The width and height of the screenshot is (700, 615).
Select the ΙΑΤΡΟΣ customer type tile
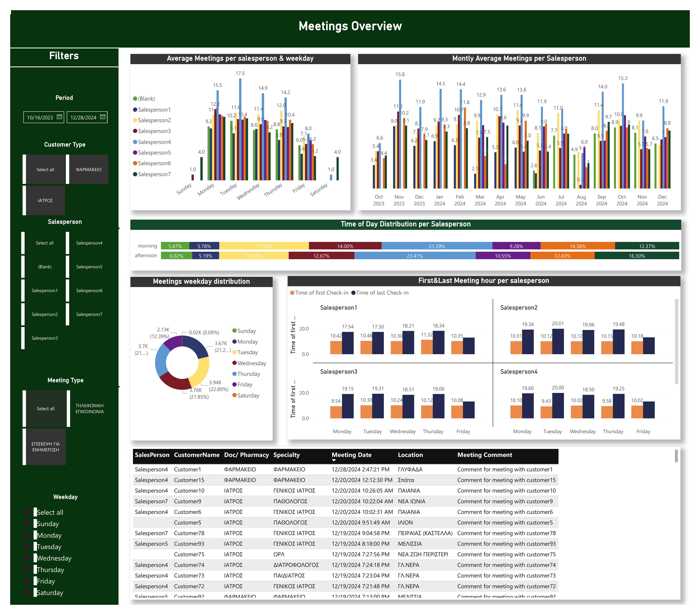point(45,200)
